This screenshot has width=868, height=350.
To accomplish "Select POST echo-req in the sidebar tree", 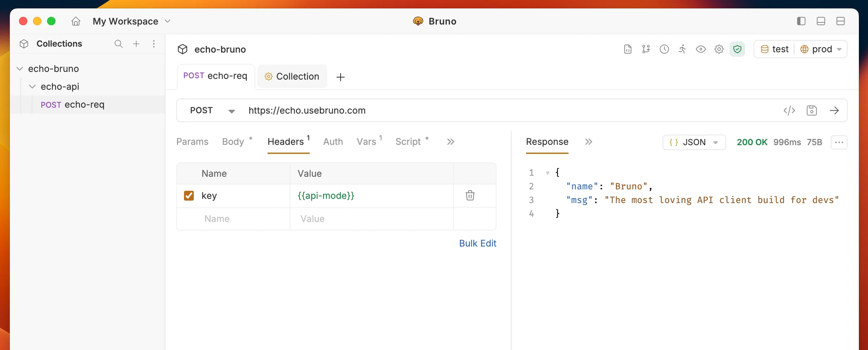I will (x=88, y=105).
